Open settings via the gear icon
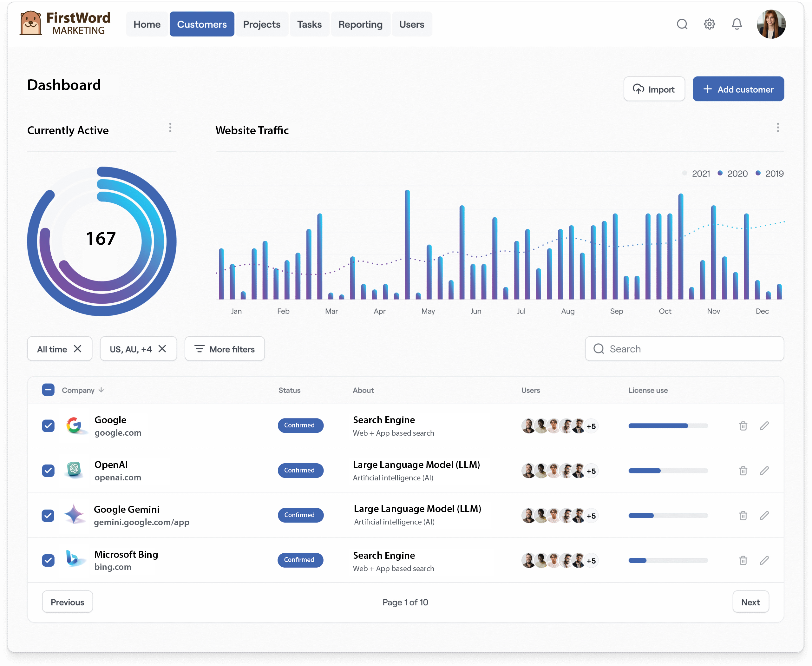The image size is (812, 666). click(709, 24)
